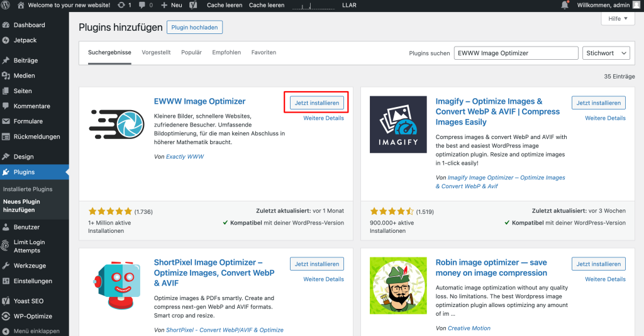
Task: Click the Jetpack icon in sidebar
Action: pyautogui.click(x=6, y=40)
